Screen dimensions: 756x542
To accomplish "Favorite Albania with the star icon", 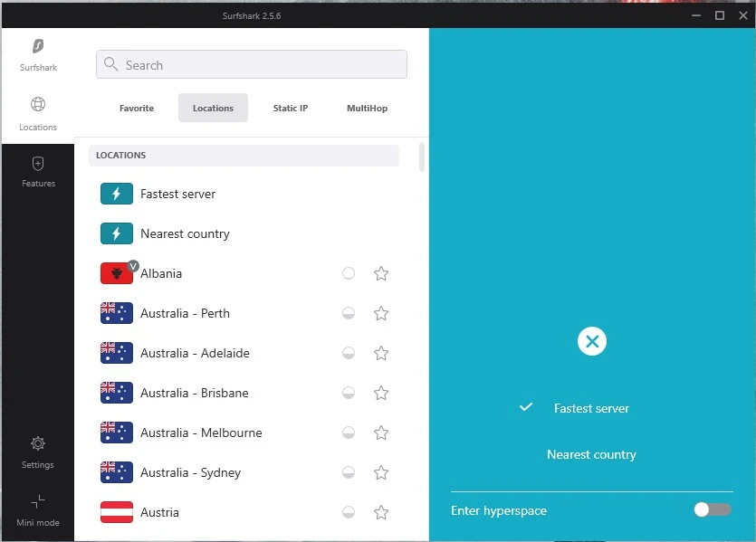I will pyautogui.click(x=381, y=273).
